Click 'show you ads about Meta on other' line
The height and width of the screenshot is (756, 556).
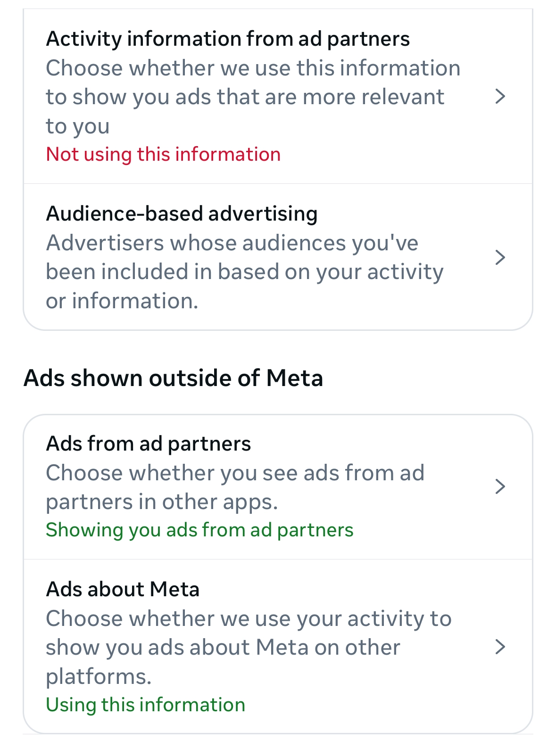pos(223,648)
